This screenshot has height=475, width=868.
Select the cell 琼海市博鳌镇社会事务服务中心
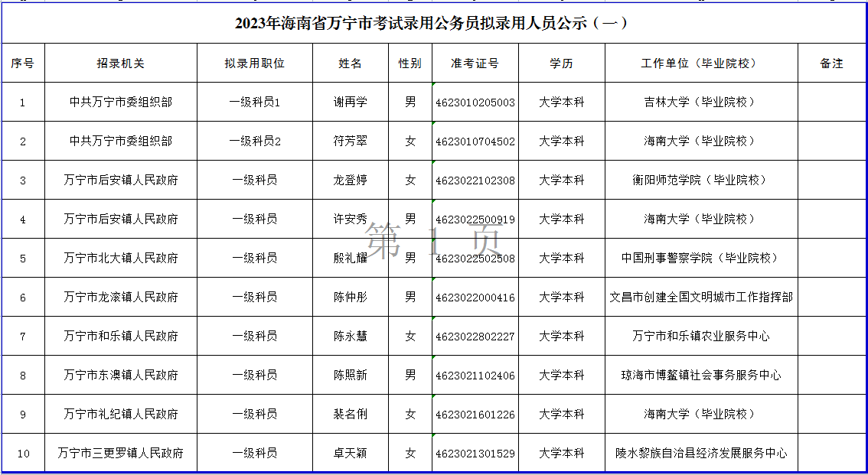701,376
